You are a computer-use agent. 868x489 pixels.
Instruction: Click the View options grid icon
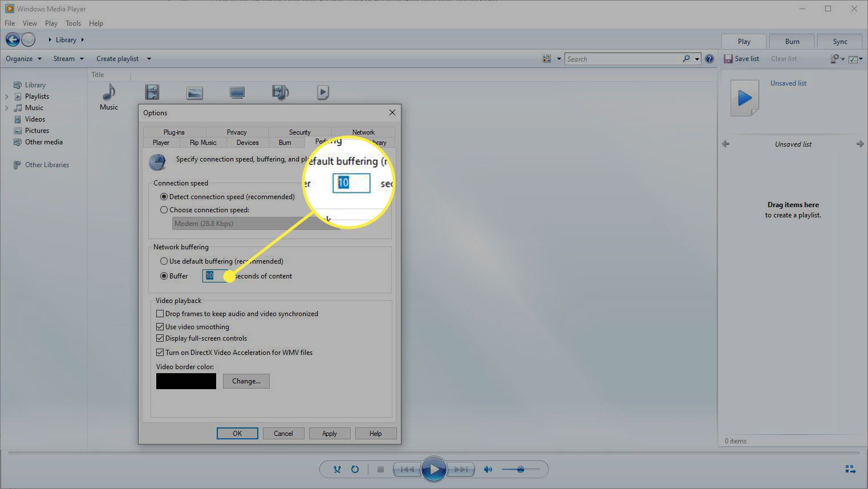(547, 59)
